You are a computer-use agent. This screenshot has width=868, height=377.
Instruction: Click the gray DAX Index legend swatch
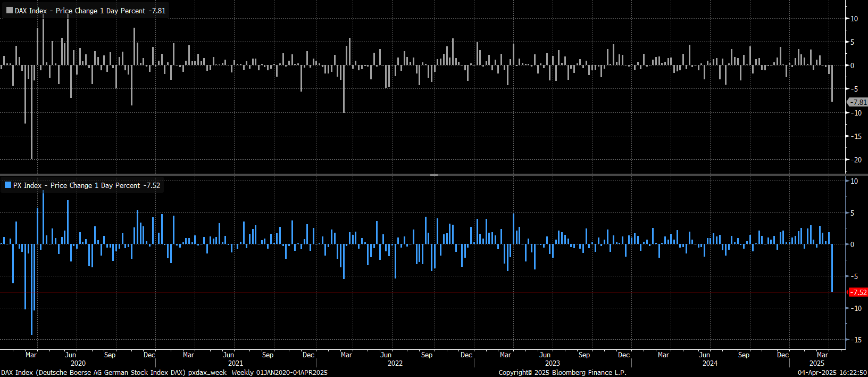pos(9,11)
